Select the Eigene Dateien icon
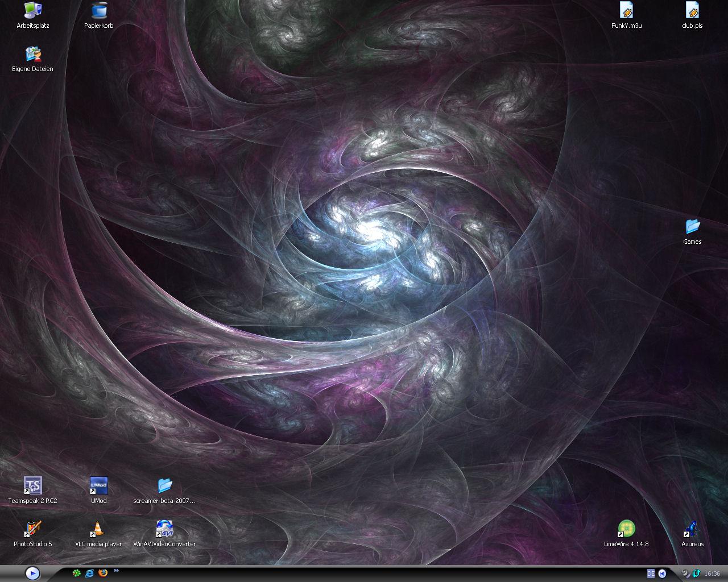 click(x=32, y=55)
